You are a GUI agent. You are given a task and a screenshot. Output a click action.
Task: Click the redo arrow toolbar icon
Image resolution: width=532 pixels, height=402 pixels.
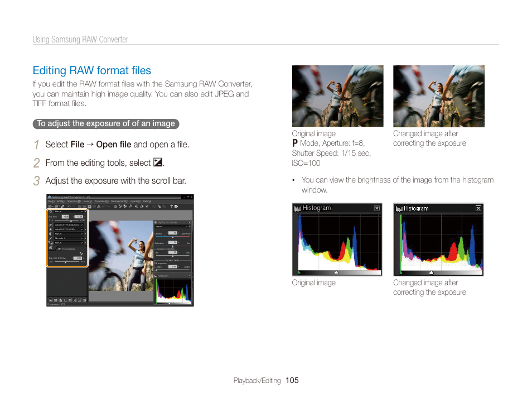(74, 206)
